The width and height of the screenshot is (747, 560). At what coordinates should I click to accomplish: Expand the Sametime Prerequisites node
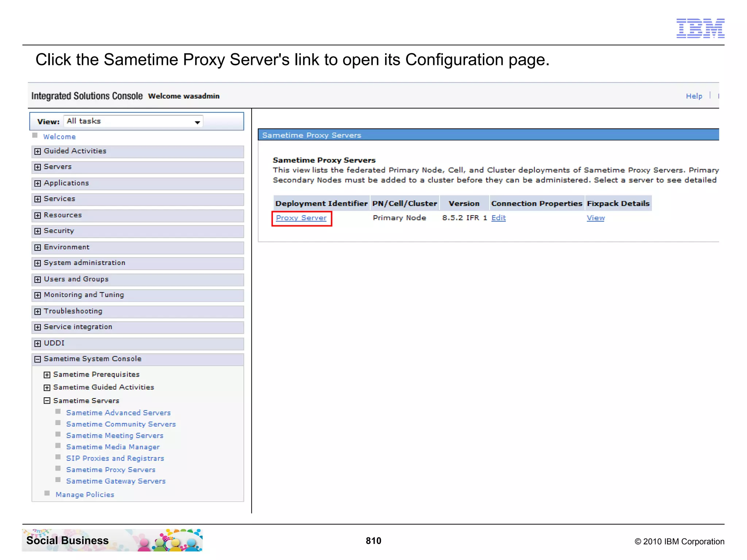(47, 375)
